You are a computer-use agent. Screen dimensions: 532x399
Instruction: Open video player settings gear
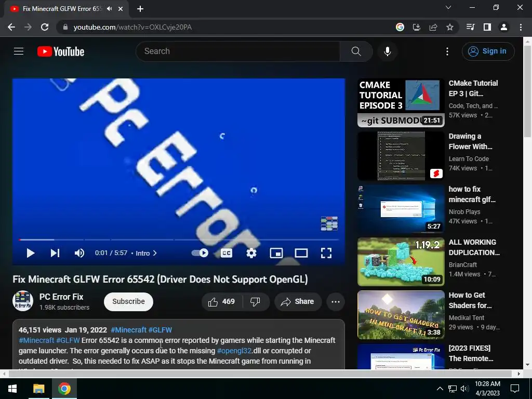(x=251, y=253)
